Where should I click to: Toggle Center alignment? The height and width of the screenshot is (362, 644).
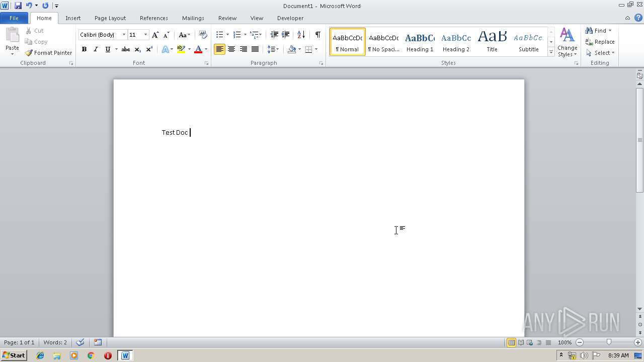coord(231,49)
